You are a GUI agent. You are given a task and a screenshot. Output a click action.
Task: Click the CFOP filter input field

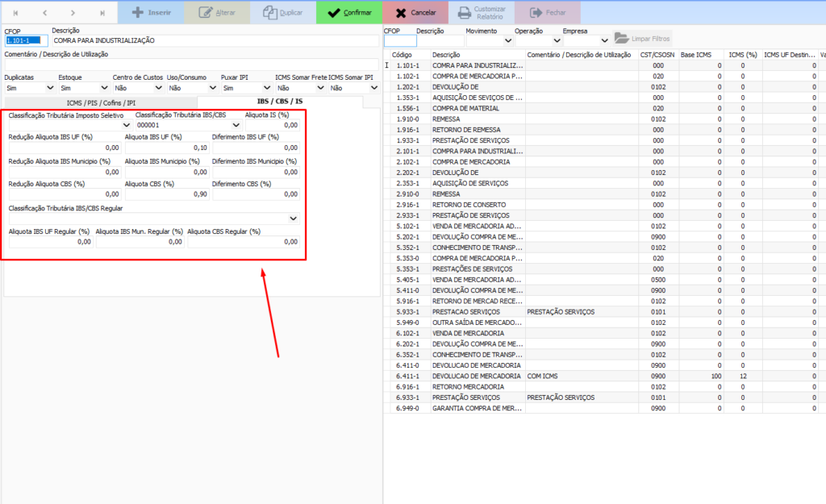pos(400,40)
